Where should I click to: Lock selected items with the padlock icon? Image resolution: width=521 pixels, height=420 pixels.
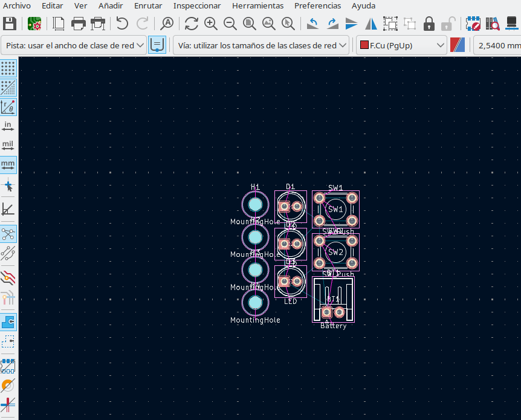click(429, 24)
